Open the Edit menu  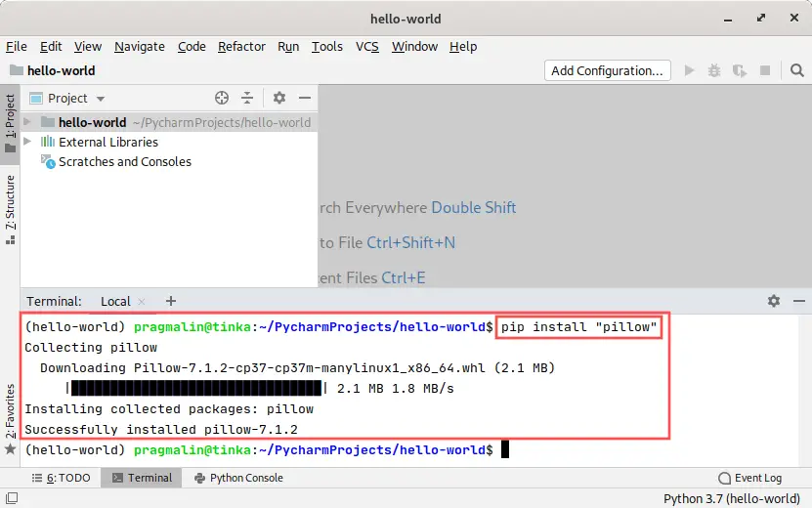click(x=51, y=47)
